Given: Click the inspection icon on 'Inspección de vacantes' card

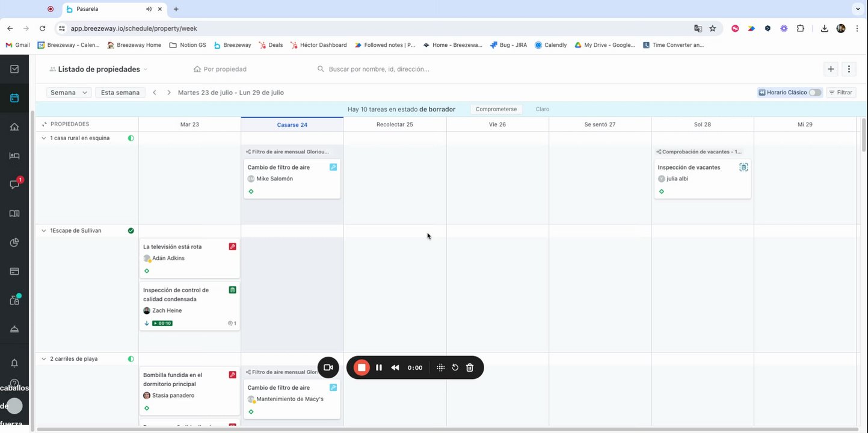Looking at the screenshot, I should pos(743,167).
